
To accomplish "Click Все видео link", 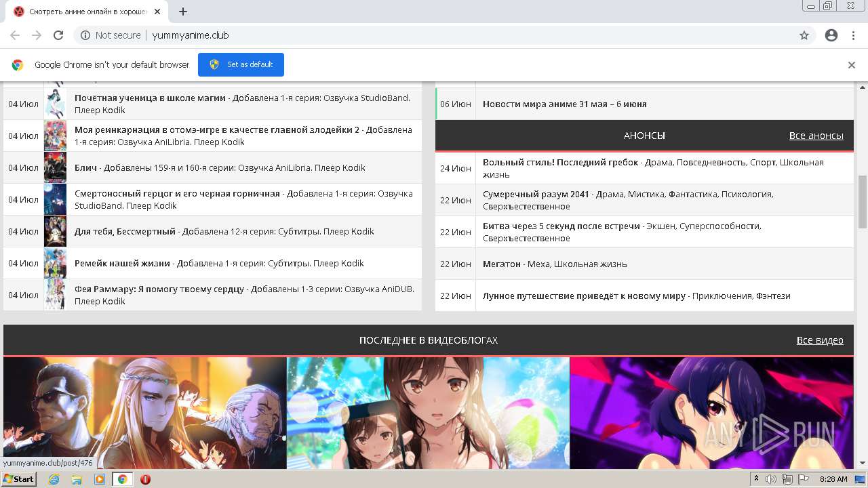I will 820,340.
